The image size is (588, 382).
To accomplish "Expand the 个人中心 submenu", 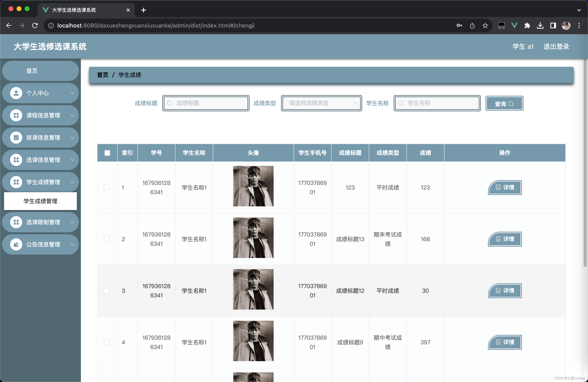I will click(x=41, y=93).
